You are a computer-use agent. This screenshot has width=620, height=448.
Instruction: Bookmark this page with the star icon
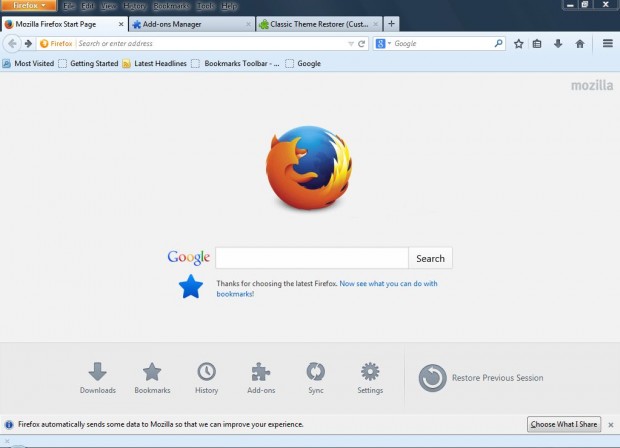tap(518, 43)
